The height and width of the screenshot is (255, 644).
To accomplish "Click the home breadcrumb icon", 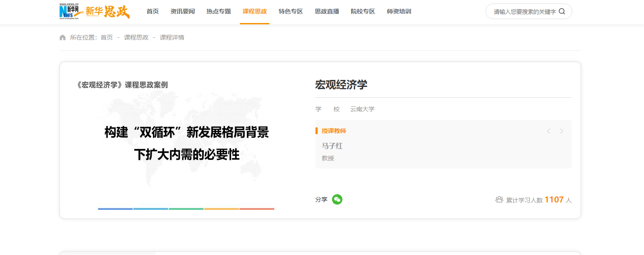I will 63,38.
